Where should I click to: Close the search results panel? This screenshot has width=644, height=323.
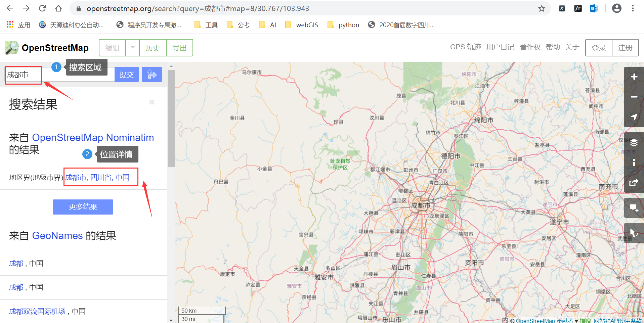point(152,102)
